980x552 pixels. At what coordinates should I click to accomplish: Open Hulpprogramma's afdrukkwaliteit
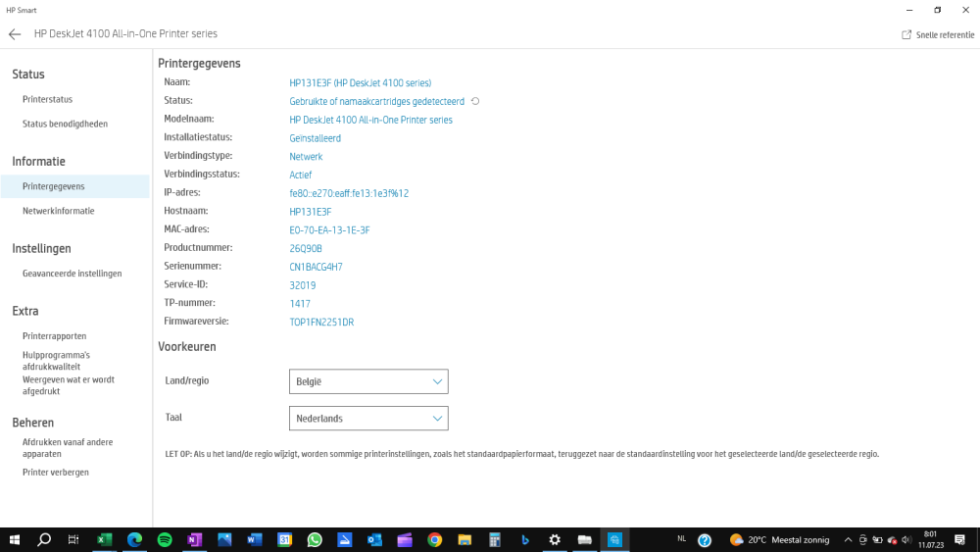click(x=56, y=361)
